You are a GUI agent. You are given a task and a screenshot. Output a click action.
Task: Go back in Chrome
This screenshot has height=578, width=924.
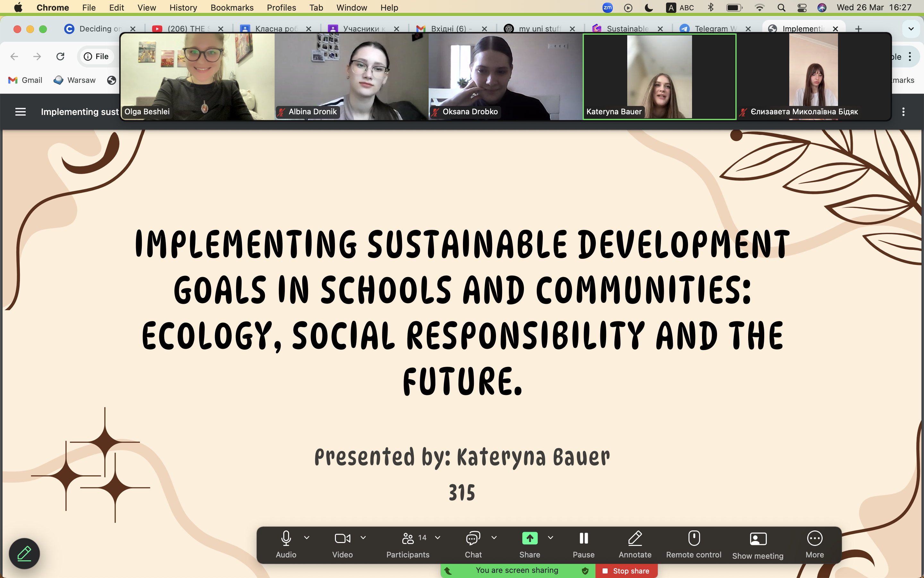click(x=14, y=57)
